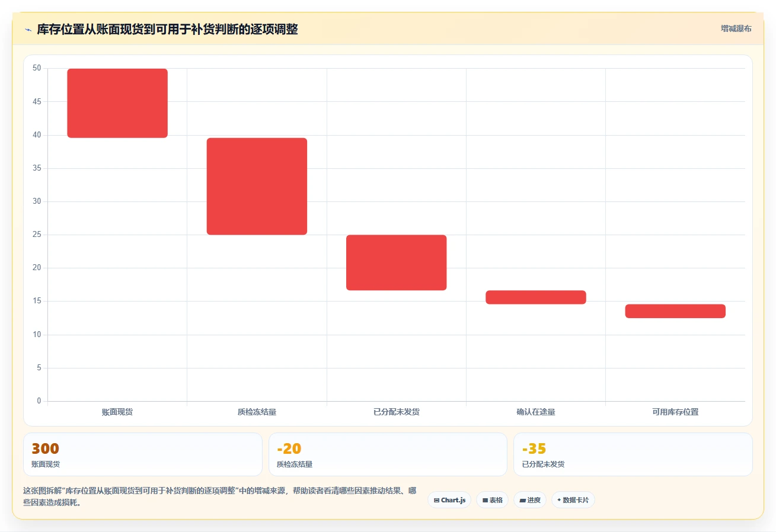Click the chart icon beside the title
Viewport: 776px width, 532px height.
(x=28, y=30)
